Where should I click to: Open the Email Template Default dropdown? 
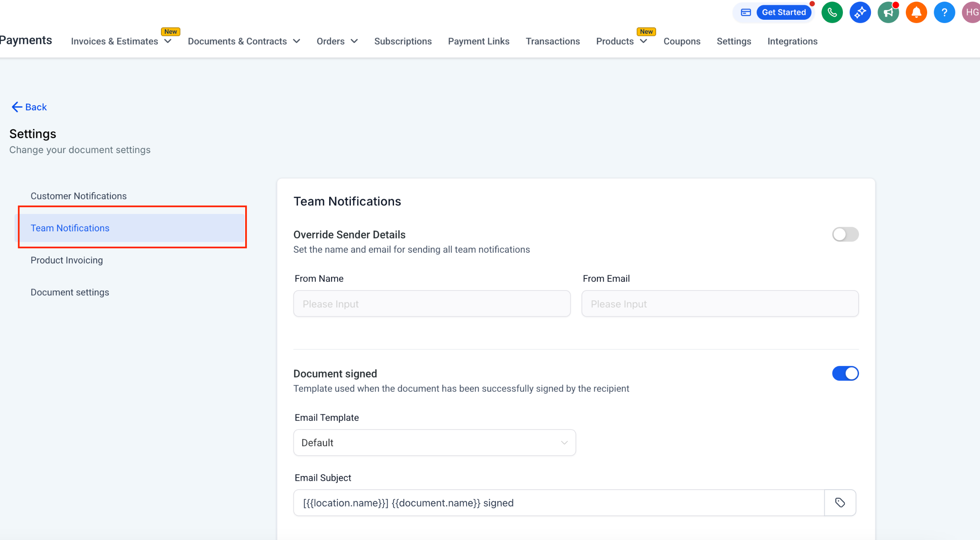pos(434,442)
